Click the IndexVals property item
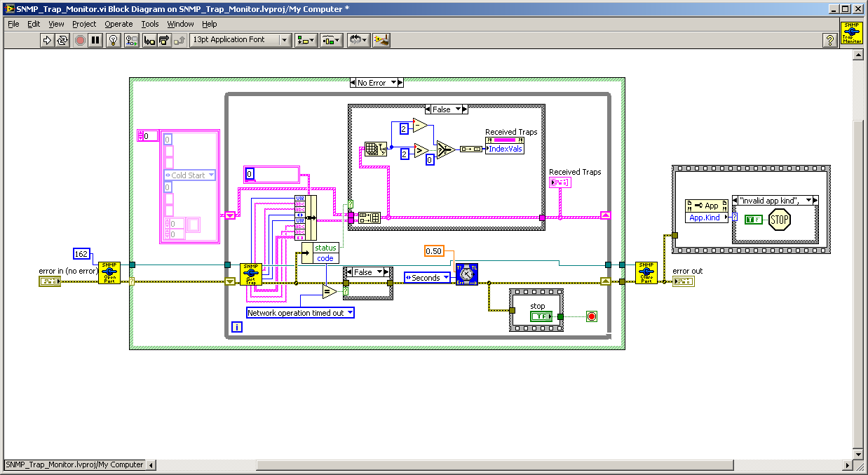This screenshot has width=868, height=475. pos(504,149)
